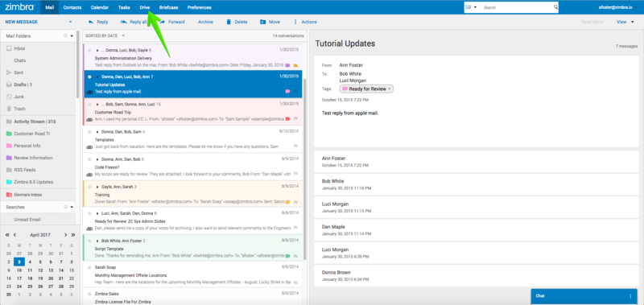Click into the Search input field
The image size is (644, 305).
point(517,7)
